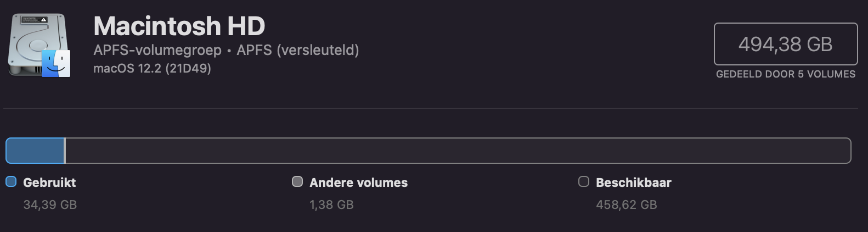
Task: Click the APFS (versleuteld) encryption label
Action: pyautogui.click(x=297, y=51)
